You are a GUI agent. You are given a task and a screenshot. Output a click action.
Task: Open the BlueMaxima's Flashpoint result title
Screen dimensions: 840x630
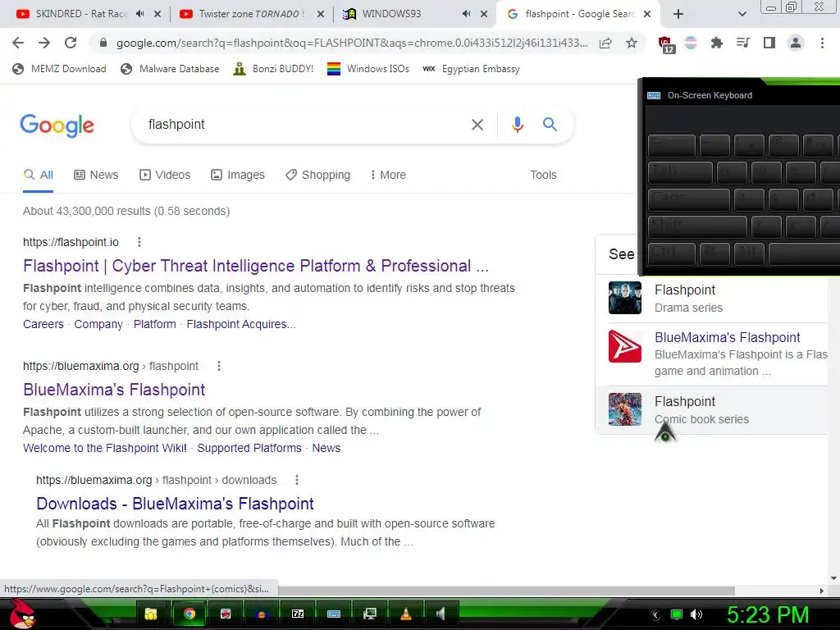click(x=114, y=390)
